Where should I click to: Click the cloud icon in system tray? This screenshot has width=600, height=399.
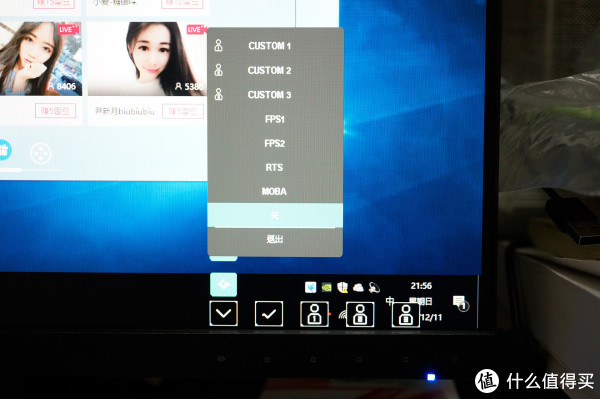[x=358, y=287]
